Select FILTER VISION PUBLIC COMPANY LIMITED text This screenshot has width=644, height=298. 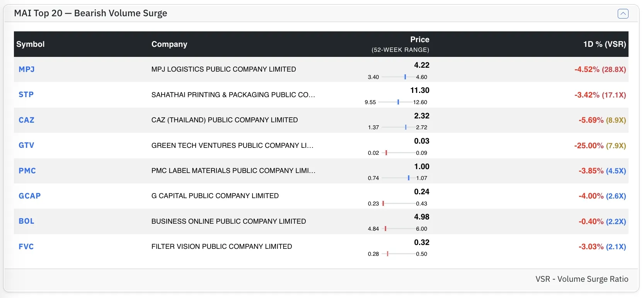[222, 247]
